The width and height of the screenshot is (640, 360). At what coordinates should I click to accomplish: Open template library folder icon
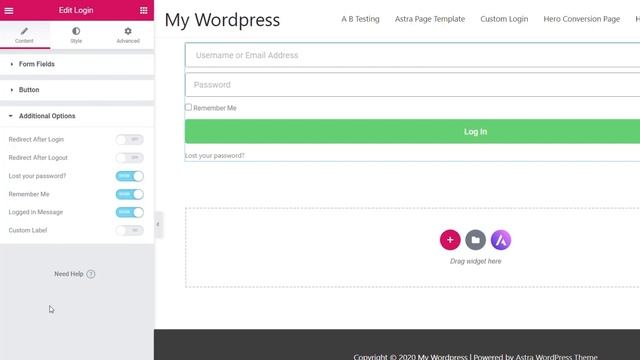(x=476, y=240)
